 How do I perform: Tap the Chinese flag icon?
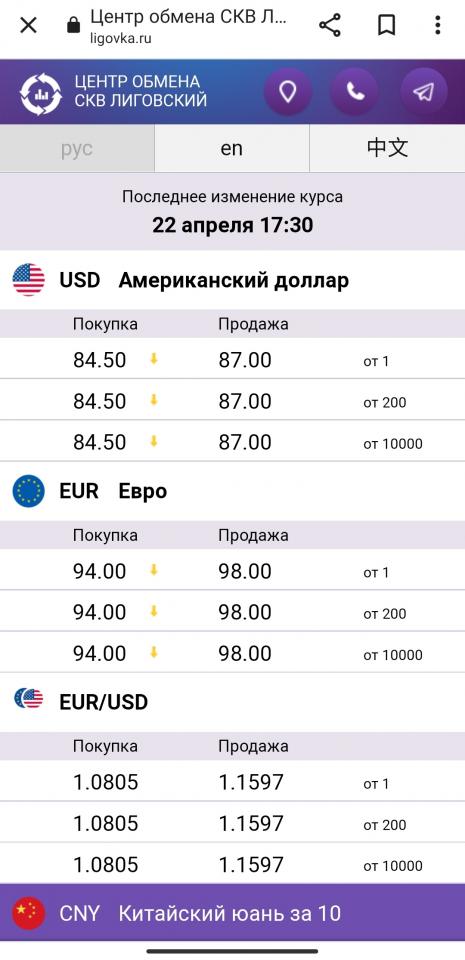29,913
